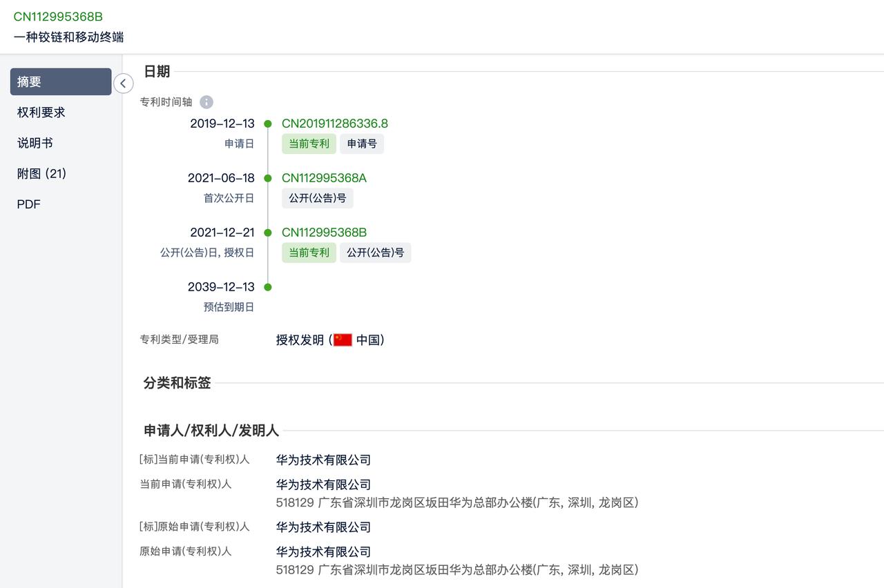Open the 说明书 section

[35, 143]
